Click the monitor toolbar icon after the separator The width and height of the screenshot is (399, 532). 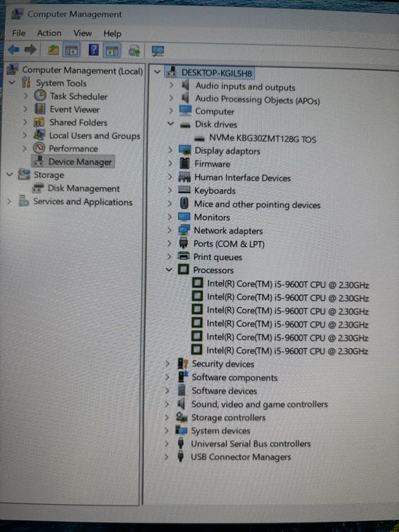click(x=158, y=51)
